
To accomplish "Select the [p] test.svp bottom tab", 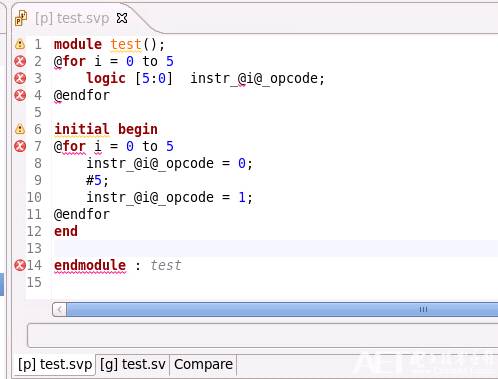I will 55,364.
